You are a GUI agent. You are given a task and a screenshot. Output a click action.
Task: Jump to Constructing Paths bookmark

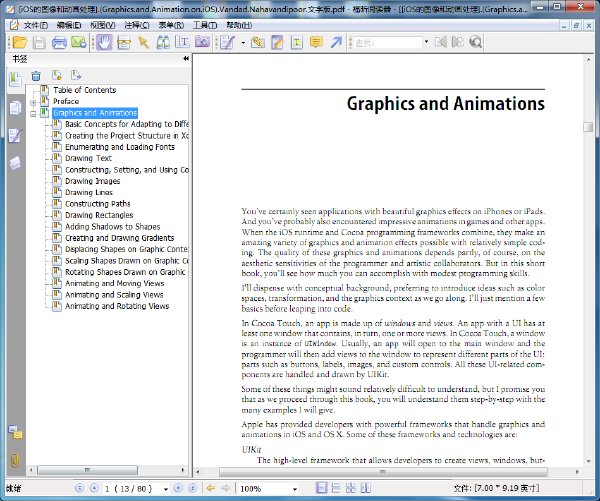coord(98,204)
